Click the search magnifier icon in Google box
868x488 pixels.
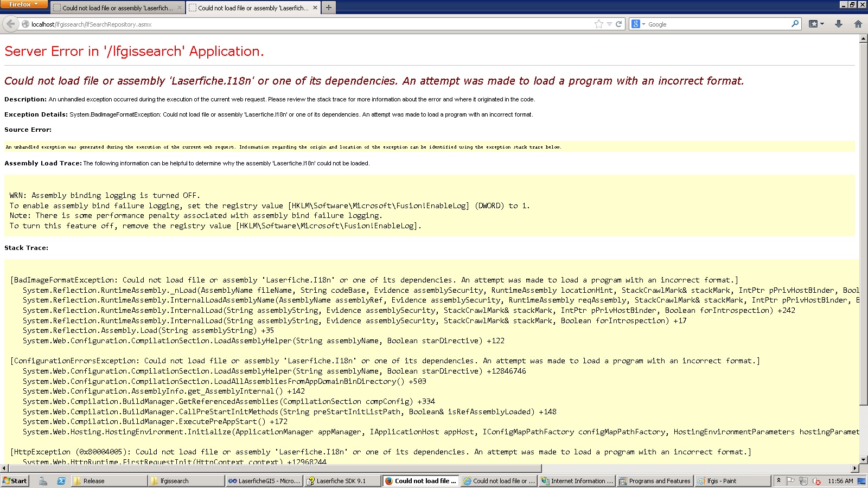[795, 24]
